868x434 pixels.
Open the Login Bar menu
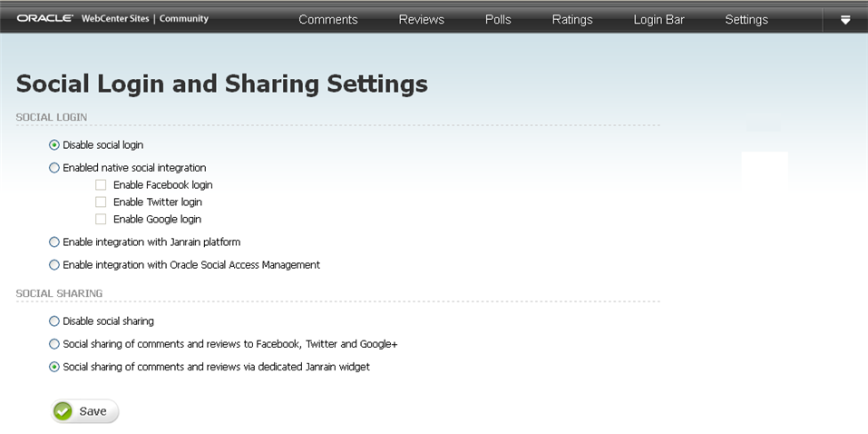(x=658, y=20)
